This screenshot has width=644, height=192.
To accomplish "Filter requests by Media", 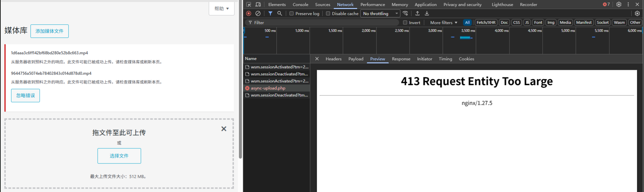I will [x=565, y=22].
